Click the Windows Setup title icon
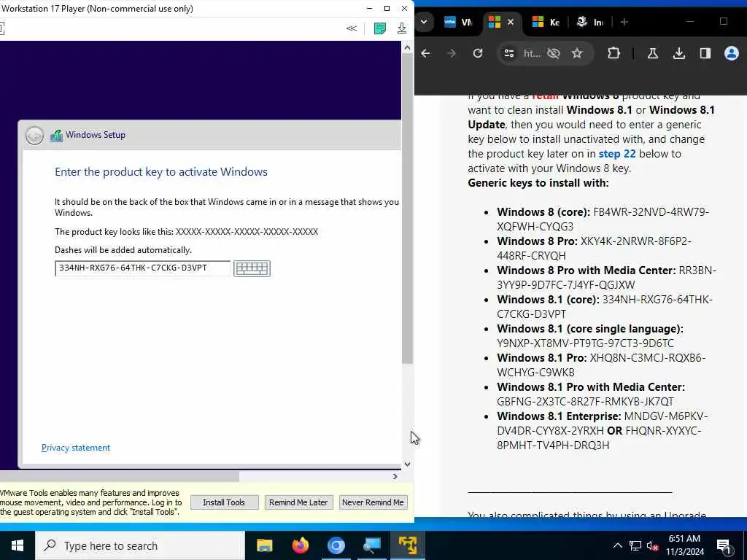747x560 pixels. (x=56, y=136)
